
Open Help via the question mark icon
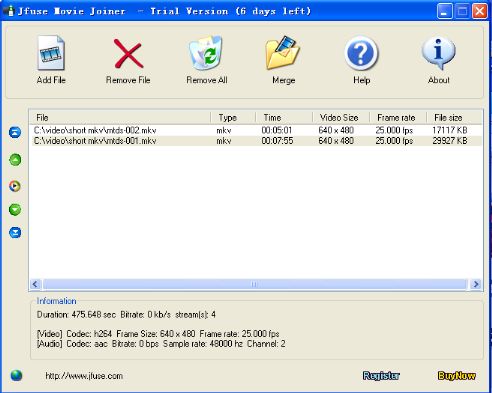[x=361, y=53]
